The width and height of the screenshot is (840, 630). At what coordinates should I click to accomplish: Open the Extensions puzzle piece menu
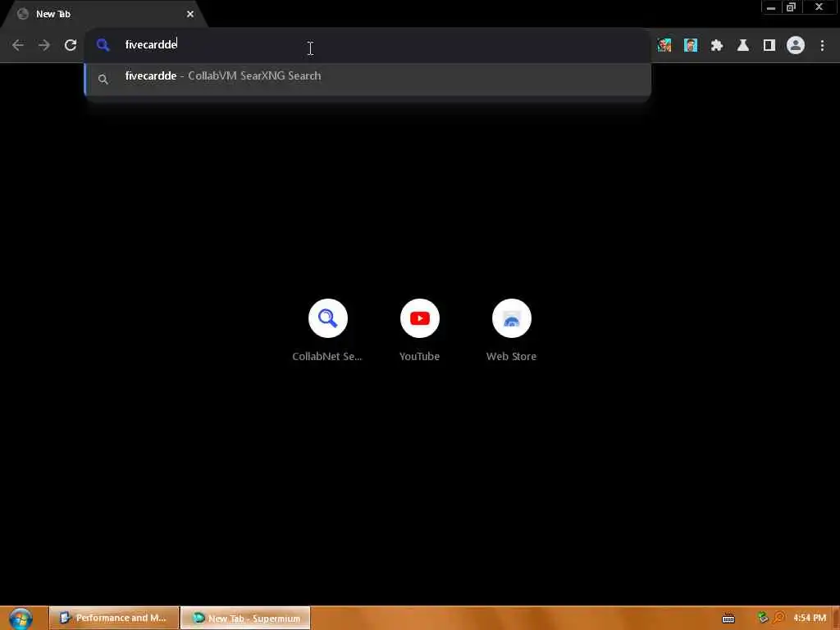click(x=717, y=45)
